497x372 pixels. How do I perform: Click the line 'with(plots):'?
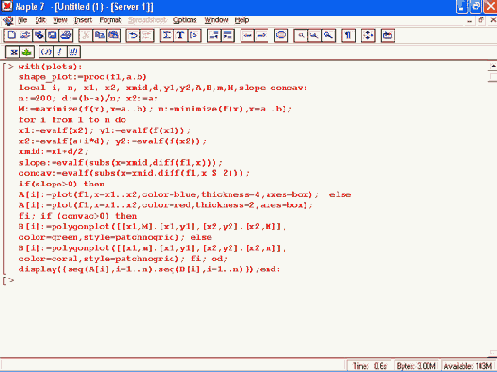pyautogui.click(x=50, y=66)
